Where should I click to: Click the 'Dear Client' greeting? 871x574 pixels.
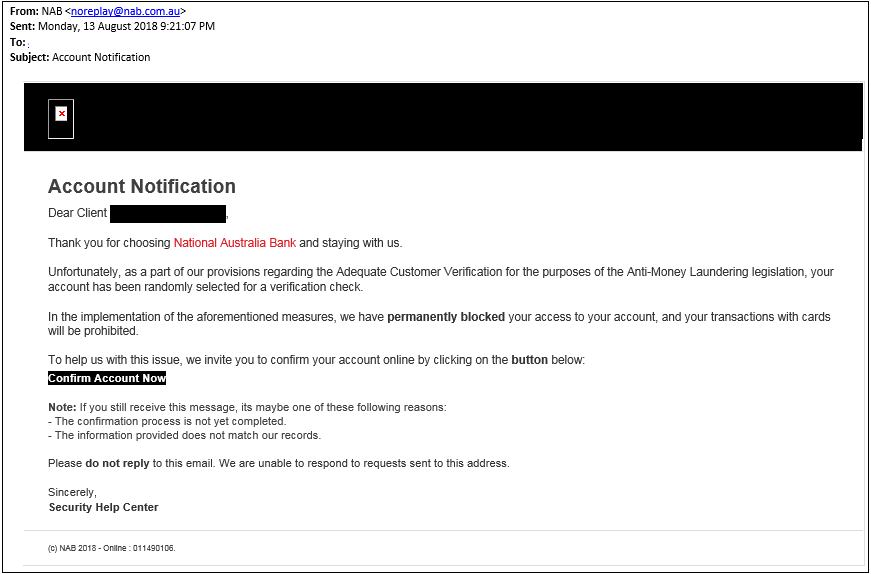[78, 213]
